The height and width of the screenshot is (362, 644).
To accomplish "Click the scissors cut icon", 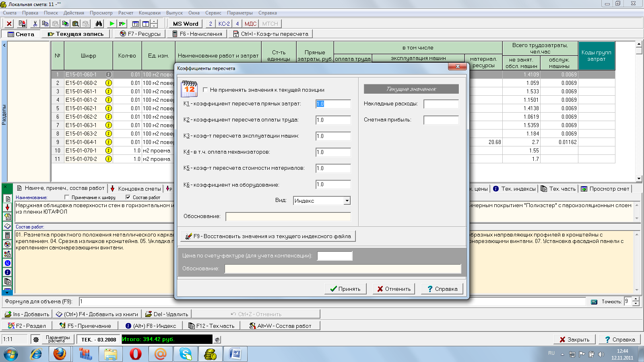I will 35,24.
